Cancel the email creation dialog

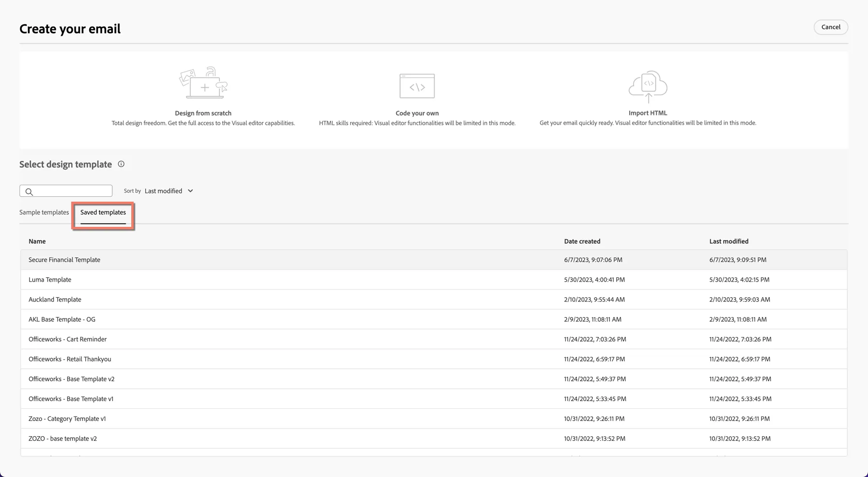(x=831, y=27)
